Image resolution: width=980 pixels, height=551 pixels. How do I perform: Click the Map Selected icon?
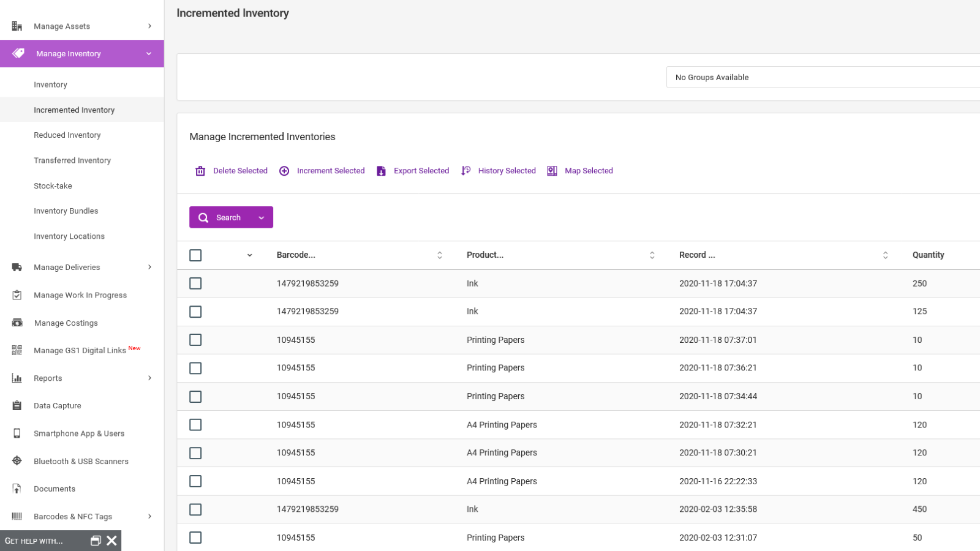552,171
